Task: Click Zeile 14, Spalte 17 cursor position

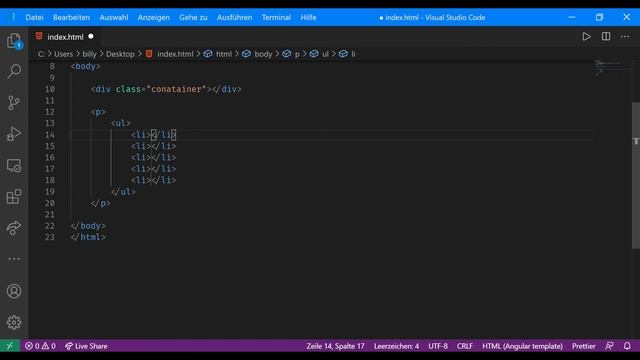Action: tap(336, 346)
